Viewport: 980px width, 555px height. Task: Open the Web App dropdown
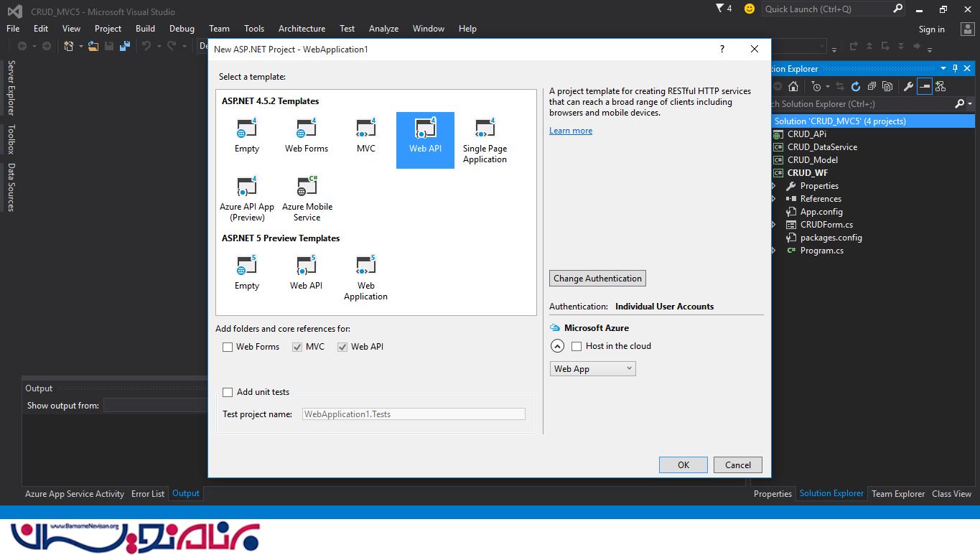[x=592, y=368]
